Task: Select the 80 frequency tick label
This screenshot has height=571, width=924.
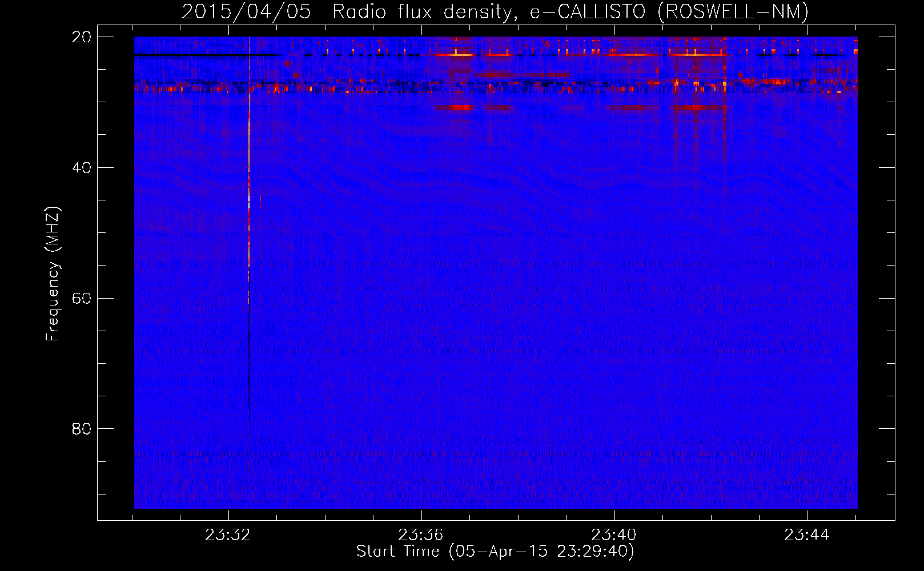Action: pyautogui.click(x=82, y=429)
